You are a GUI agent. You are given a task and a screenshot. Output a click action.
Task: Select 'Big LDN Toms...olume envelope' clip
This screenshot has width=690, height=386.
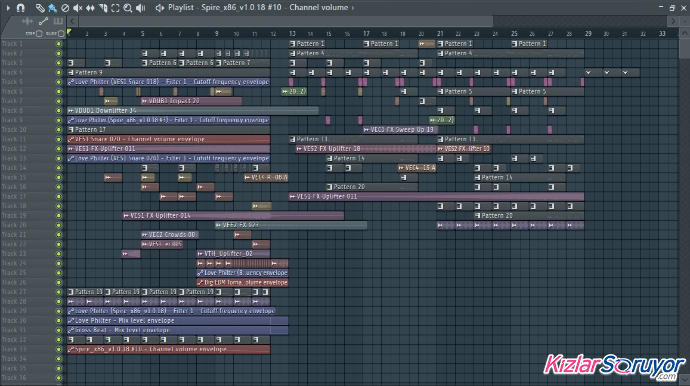pos(242,282)
